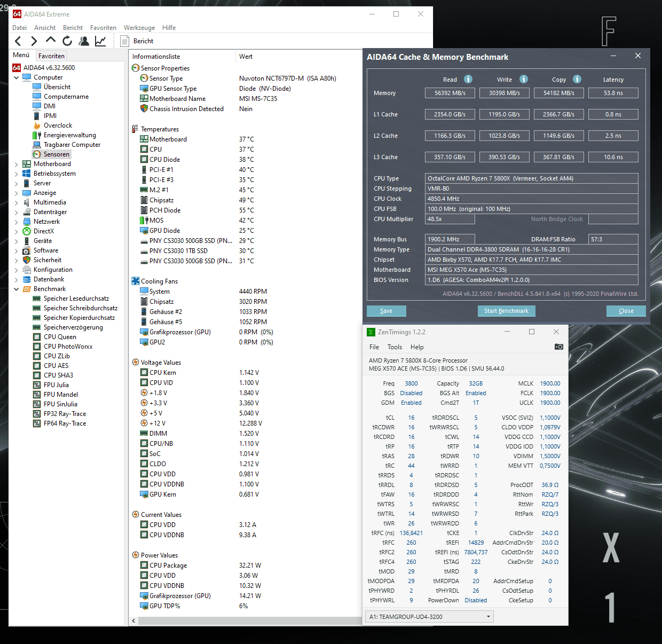Image resolution: width=662 pixels, height=644 pixels.
Task: Open ZenTimings Help menu
Action: (x=417, y=347)
